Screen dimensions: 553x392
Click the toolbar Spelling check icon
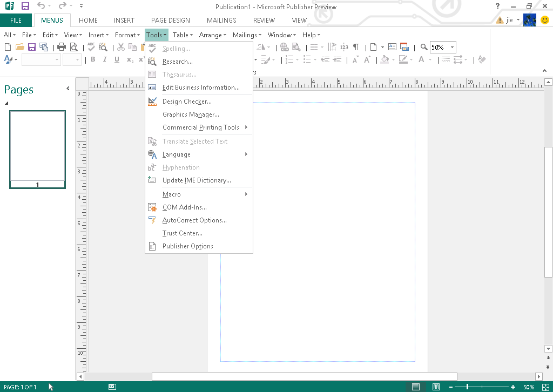pyautogui.click(x=91, y=47)
